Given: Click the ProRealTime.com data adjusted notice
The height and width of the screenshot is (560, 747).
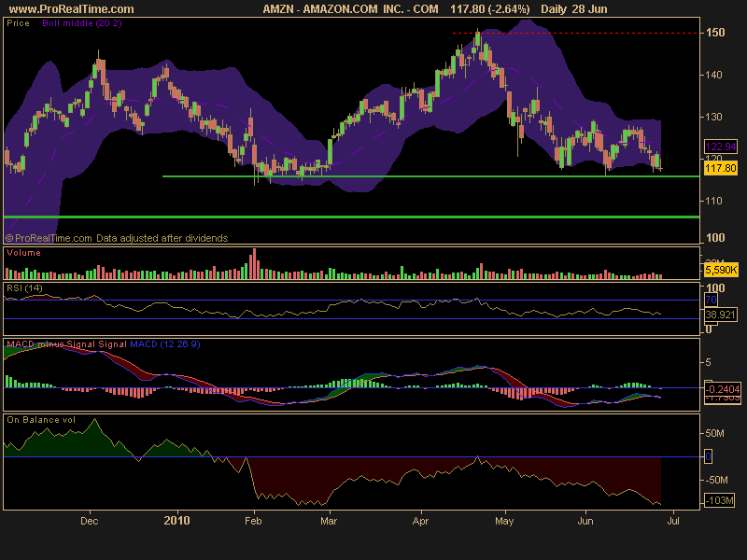Looking at the screenshot, I should (117, 238).
